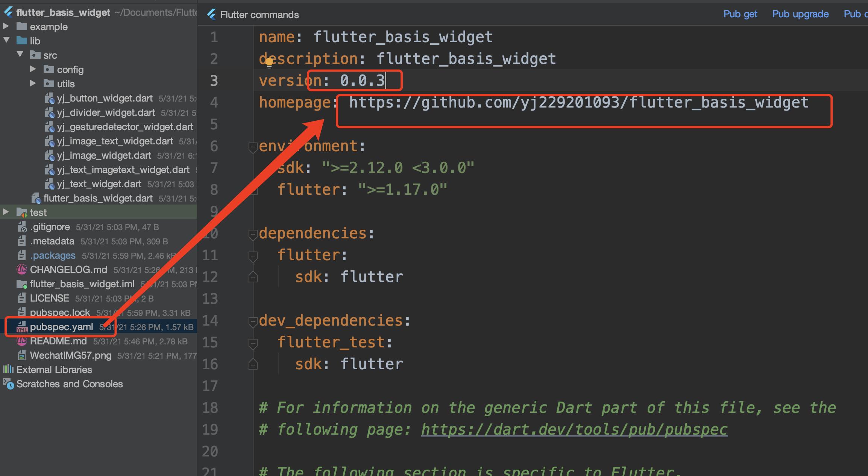This screenshot has width=868, height=476.
Task: Collapse the src folder arrow
Action: (x=20, y=54)
